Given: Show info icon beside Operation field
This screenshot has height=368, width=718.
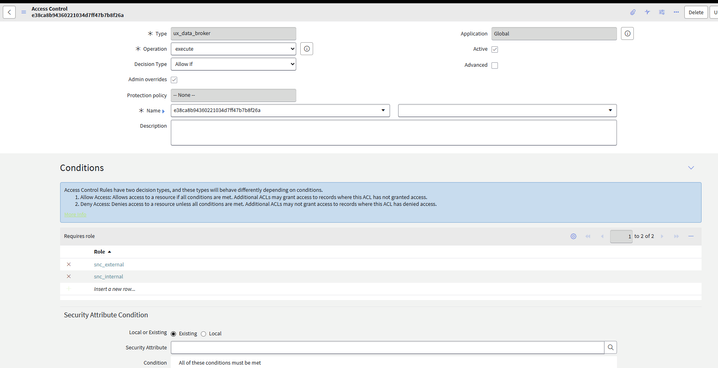Looking at the screenshot, I should click(x=307, y=49).
